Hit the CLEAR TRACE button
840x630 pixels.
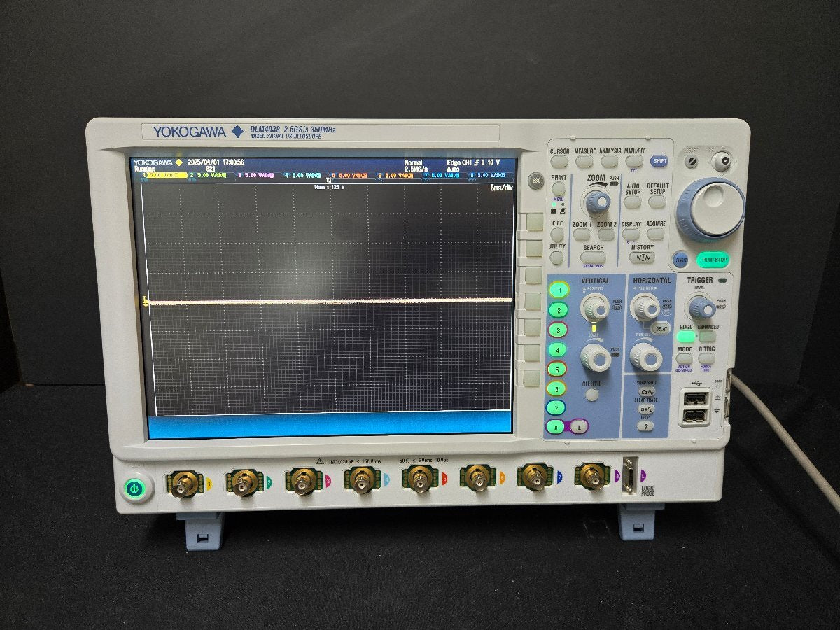645,409
